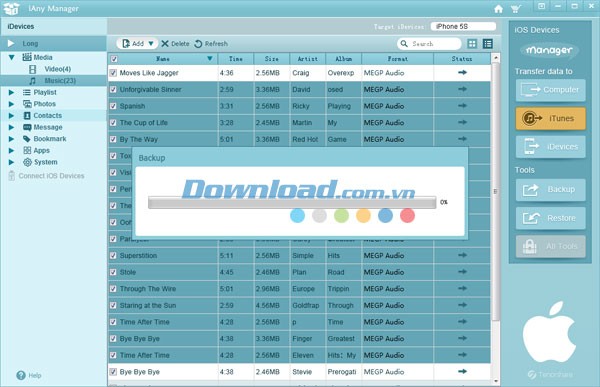Expand the Message tree node

[x=11, y=127]
